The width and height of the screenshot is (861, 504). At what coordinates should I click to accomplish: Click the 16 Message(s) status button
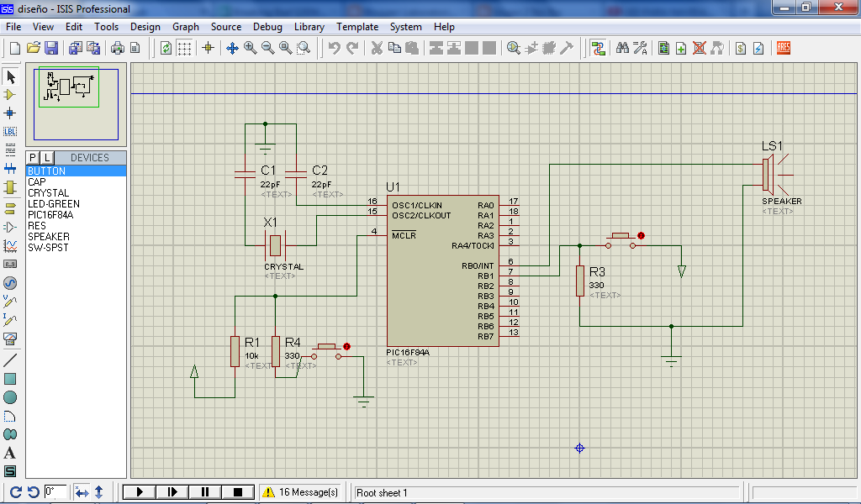[301, 492]
